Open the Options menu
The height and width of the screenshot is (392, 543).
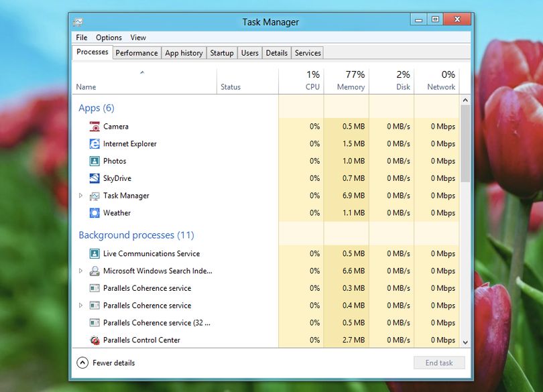pyautogui.click(x=109, y=38)
